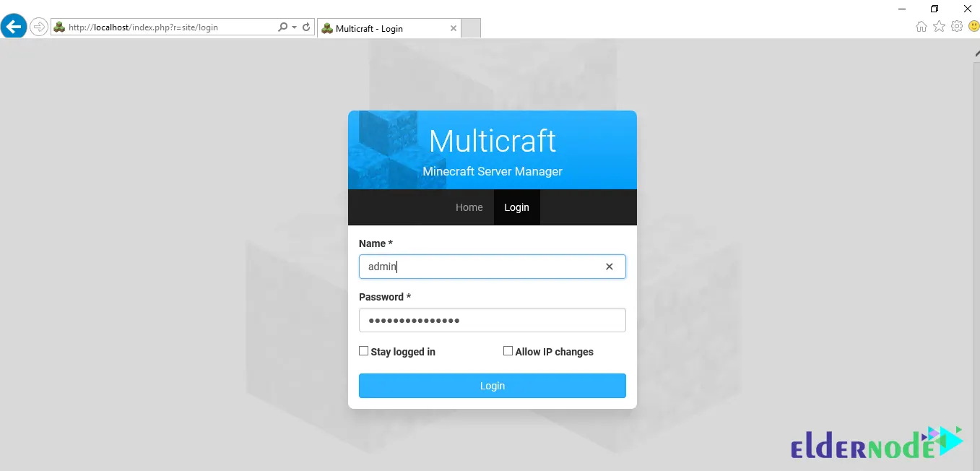This screenshot has height=471, width=980.
Task: Select the Multicraft - Login browser tab
Action: [389, 28]
